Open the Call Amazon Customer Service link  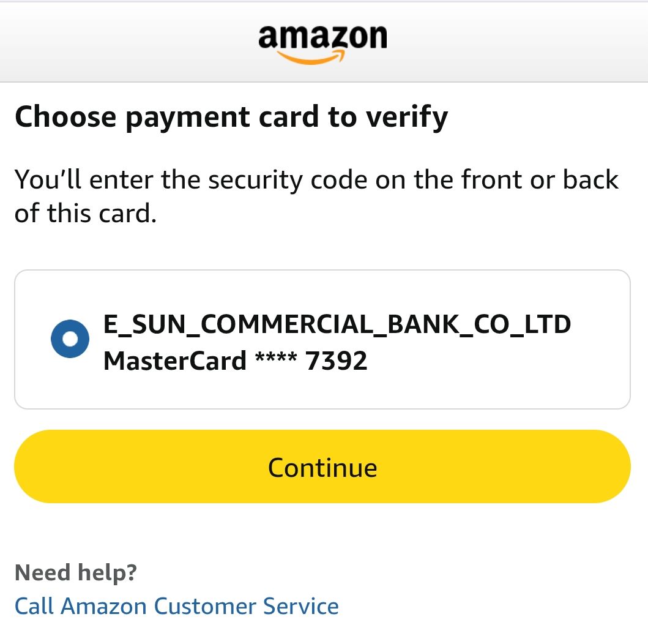pyautogui.click(x=176, y=606)
